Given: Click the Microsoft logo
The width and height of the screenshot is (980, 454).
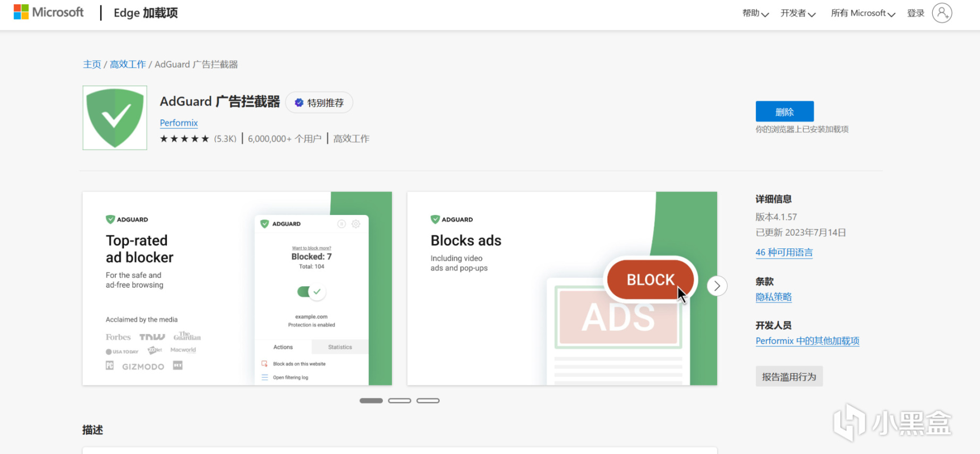Looking at the screenshot, I should (48, 12).
